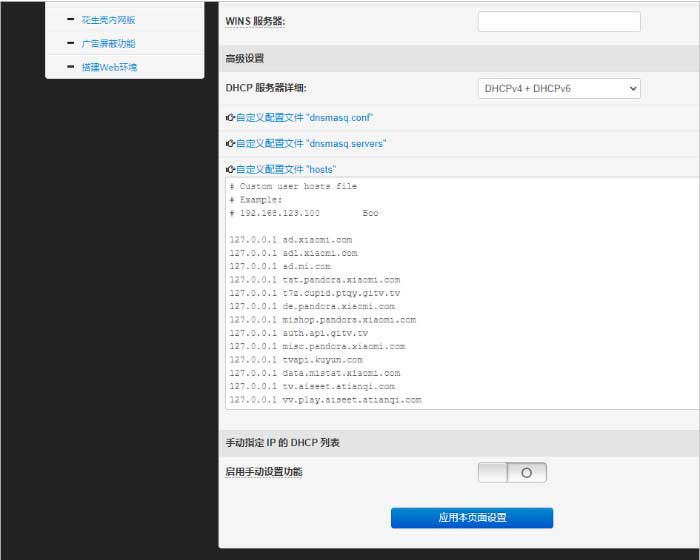This screenshot has width=700, height=560.
Task: Click the hosts line mishop.pandora.xiaomi.com
Action: [323, 320]
